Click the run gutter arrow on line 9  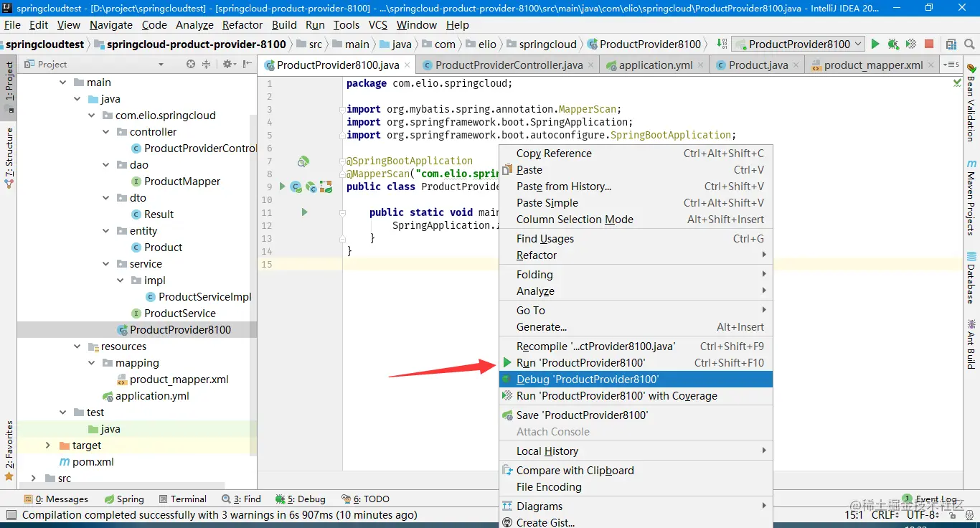[x=283, y=187]
